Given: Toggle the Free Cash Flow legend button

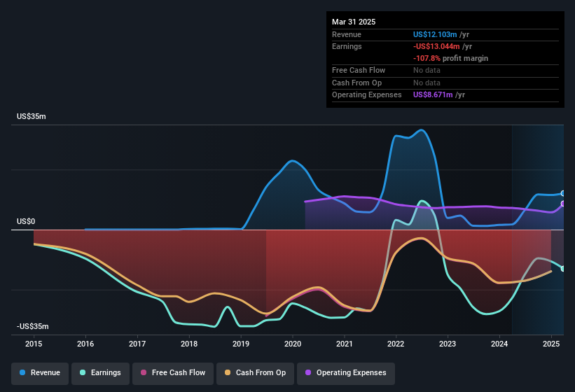Looking at the screenshot, I should coord(173,373).
